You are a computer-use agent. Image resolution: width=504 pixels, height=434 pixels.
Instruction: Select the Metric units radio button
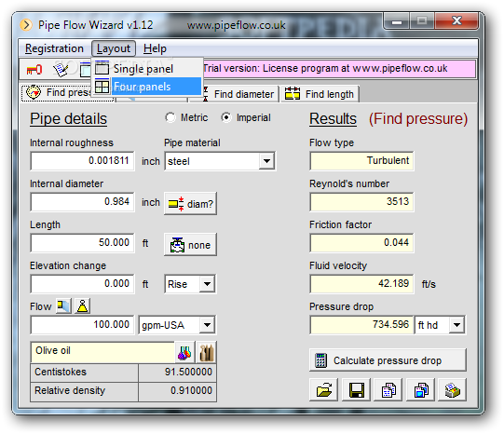(170, 117)
